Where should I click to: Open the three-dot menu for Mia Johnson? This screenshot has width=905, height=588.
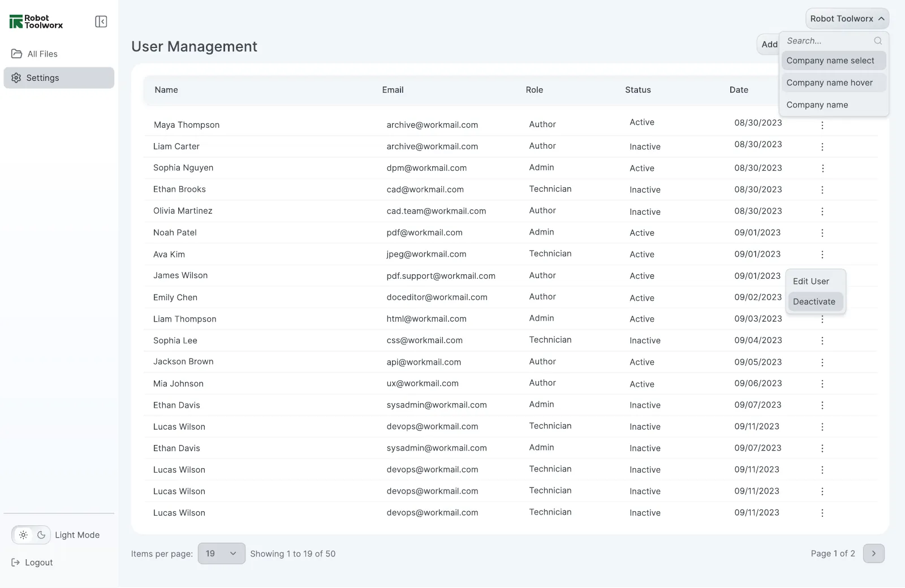822,383
